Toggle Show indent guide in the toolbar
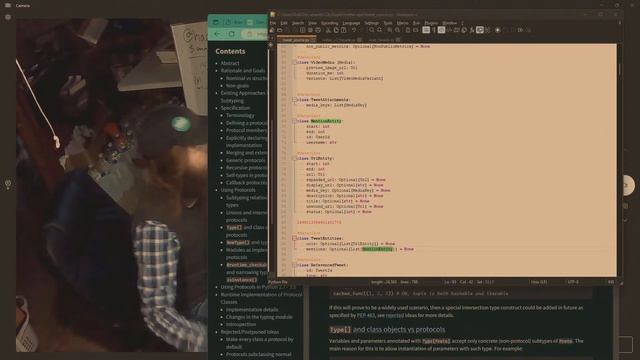This screenshot has width=640, height=360. click(441, 30)
